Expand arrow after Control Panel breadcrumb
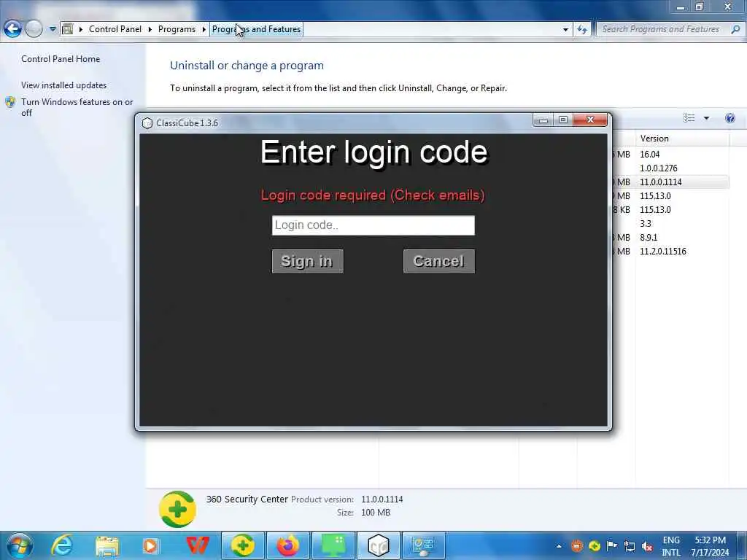Viewport: 747px width, 560px height. point(150,29)
